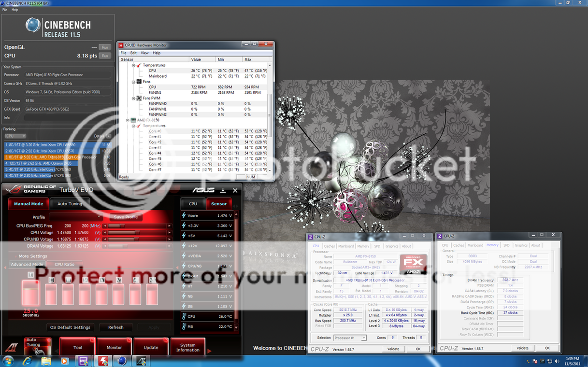
Task: Collapse the Temperatures node in Hardware Monitor
Action: [133, 65]
